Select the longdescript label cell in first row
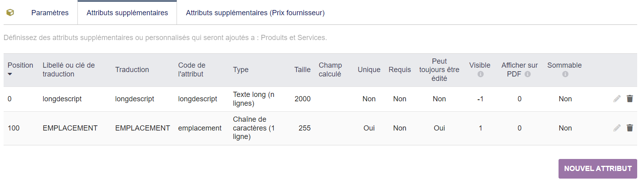This screenshot has width=644, height=187. (x=62, y=99)
